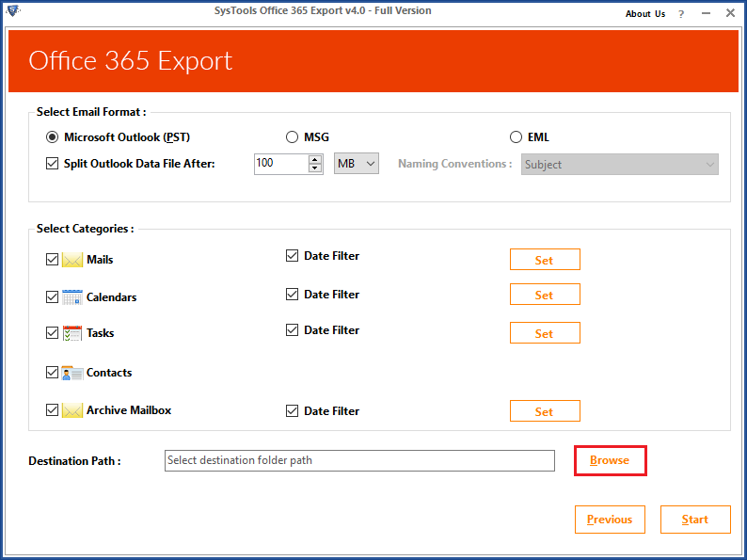This screenshot has height=560, width=747.
Task: Open Naming Conventions Subject dropdown
Action: (619, 164)
